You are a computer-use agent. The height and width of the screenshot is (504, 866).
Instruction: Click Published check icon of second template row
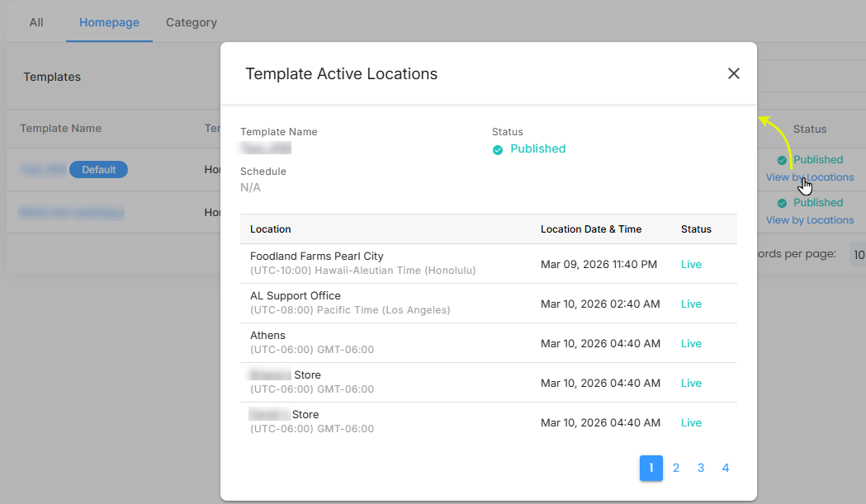point(782,203)
